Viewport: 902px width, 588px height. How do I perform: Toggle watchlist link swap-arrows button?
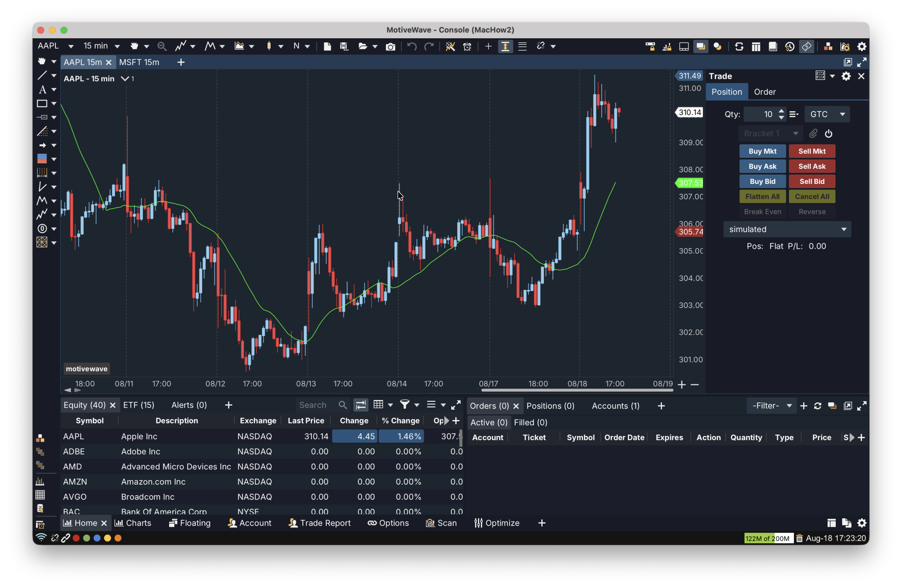click(361, 405)
